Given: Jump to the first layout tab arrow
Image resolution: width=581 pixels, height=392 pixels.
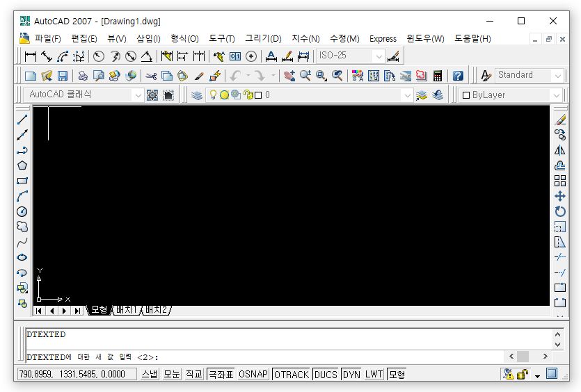Looking at the screenshot, I should (x=39, y=311).
